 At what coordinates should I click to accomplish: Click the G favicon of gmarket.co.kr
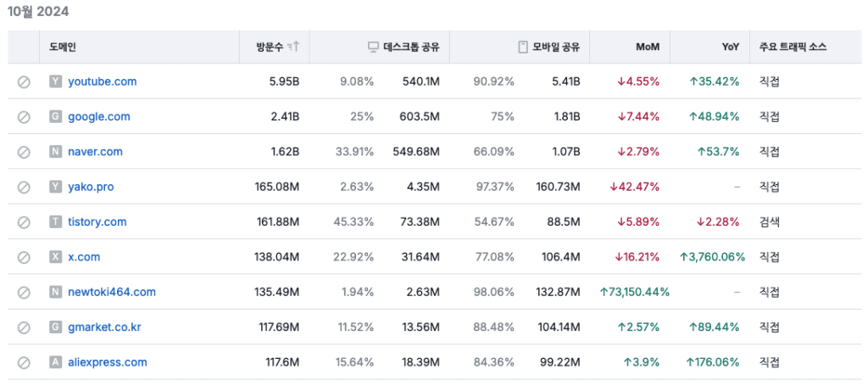(x=55, y=327)
